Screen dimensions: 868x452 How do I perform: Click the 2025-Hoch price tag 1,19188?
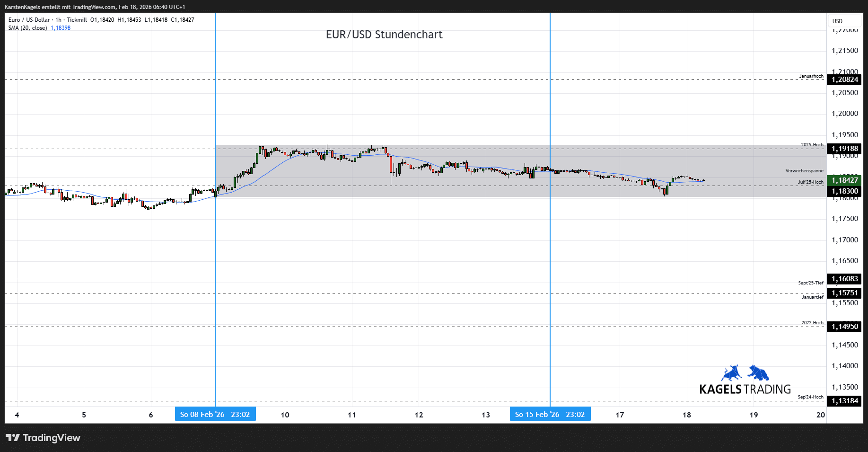(x=844, y=149)
